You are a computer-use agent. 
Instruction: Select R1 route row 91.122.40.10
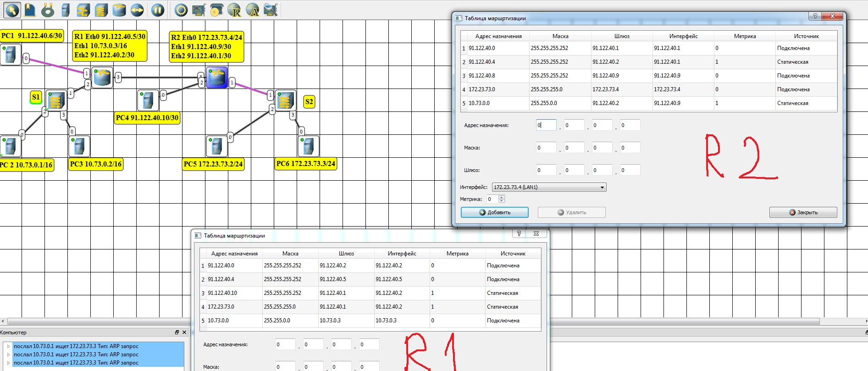click(x=370, y=293)
